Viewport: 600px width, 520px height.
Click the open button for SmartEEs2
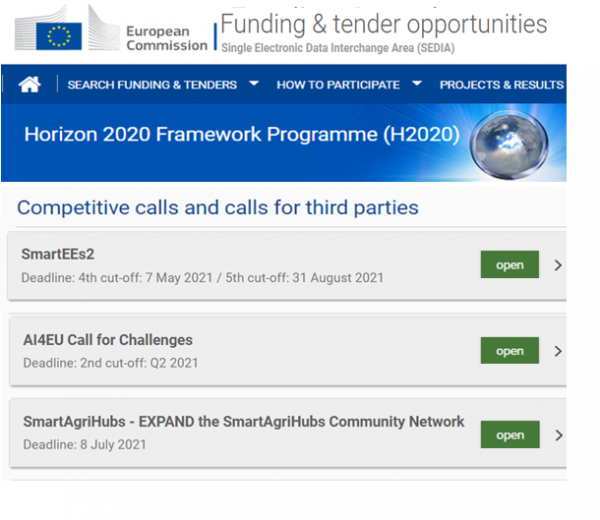509,265
